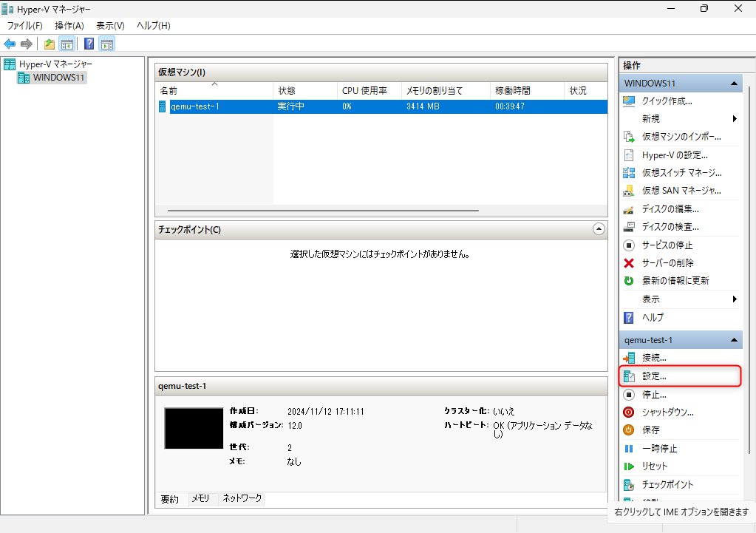Select the qemu-test-1 virtual machine row
Screen dimensions: 756x533
click(x=381, y=106)
